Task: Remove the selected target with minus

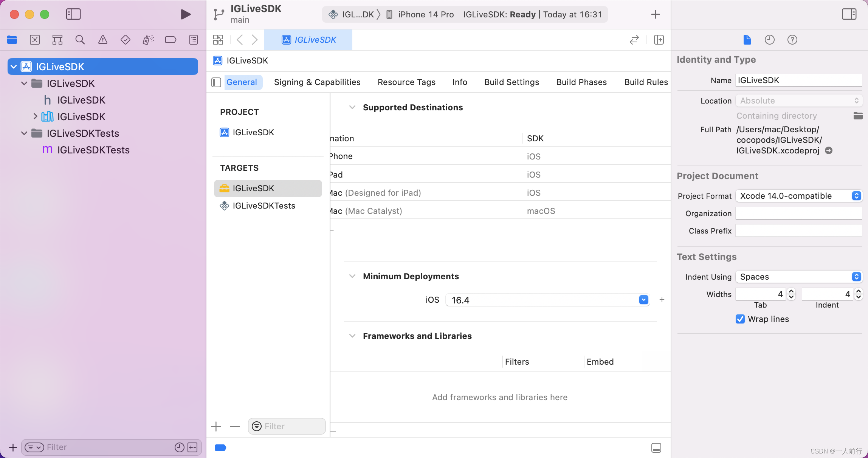Action: pos(235,427)
